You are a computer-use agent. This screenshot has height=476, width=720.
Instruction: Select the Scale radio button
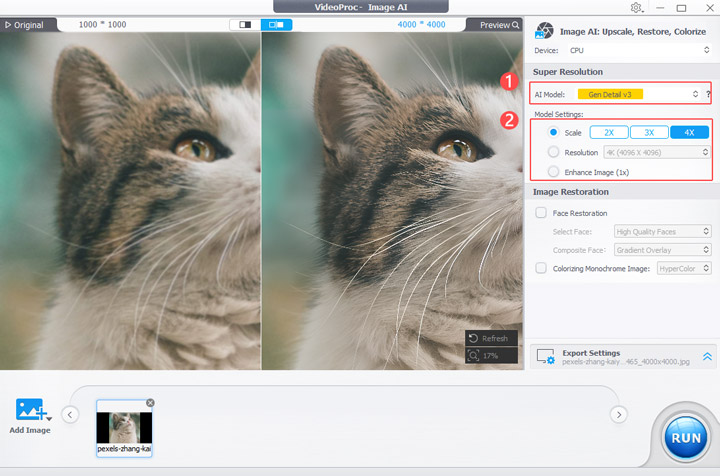pos(553,132)
